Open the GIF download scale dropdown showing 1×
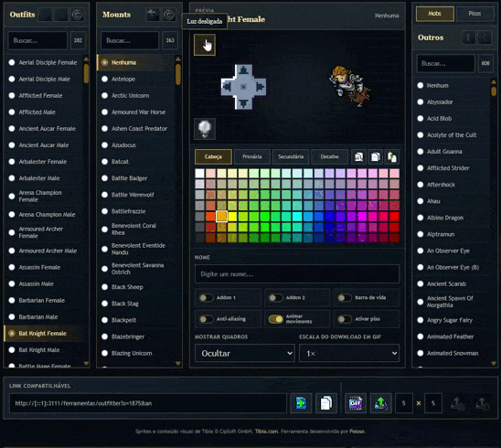 click(x=349, y=353)
